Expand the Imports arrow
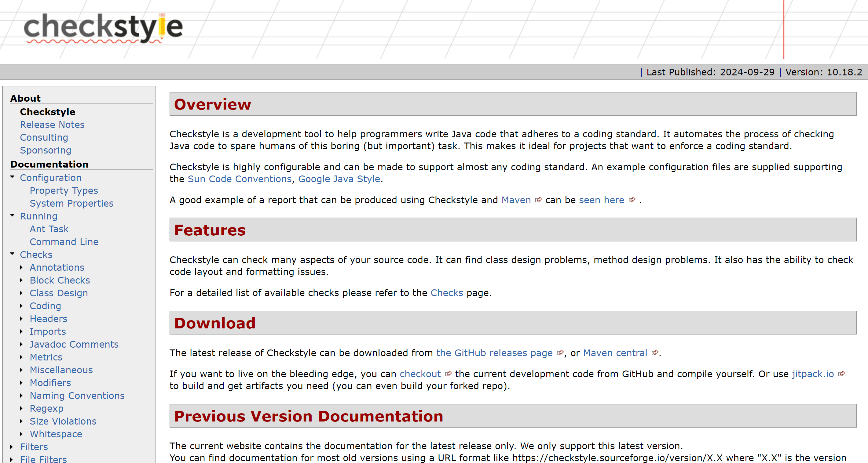868x463 pixels. point(21,331)
